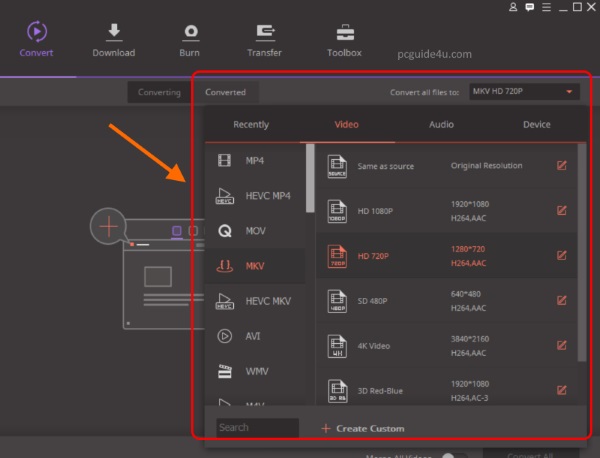
Task: Switch to the Audio tab
Action: point(441,125)
